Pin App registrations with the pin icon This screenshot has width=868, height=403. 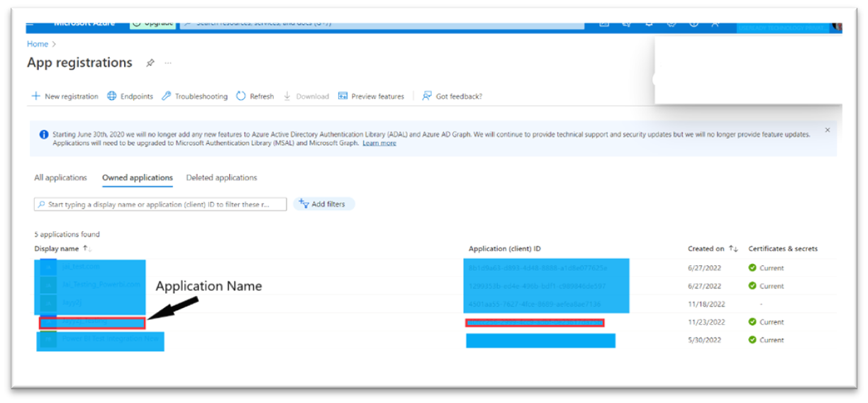click(150, 63)
